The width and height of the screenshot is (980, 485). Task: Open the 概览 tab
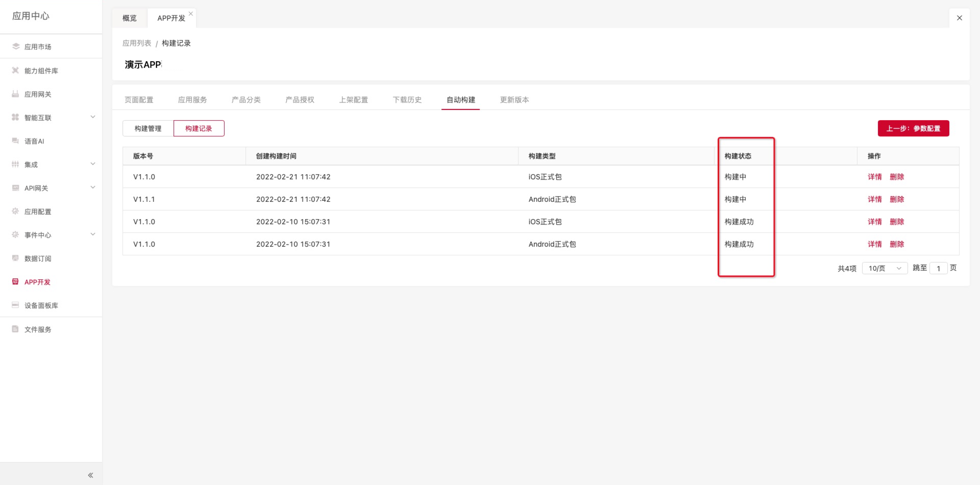(129, 18)
